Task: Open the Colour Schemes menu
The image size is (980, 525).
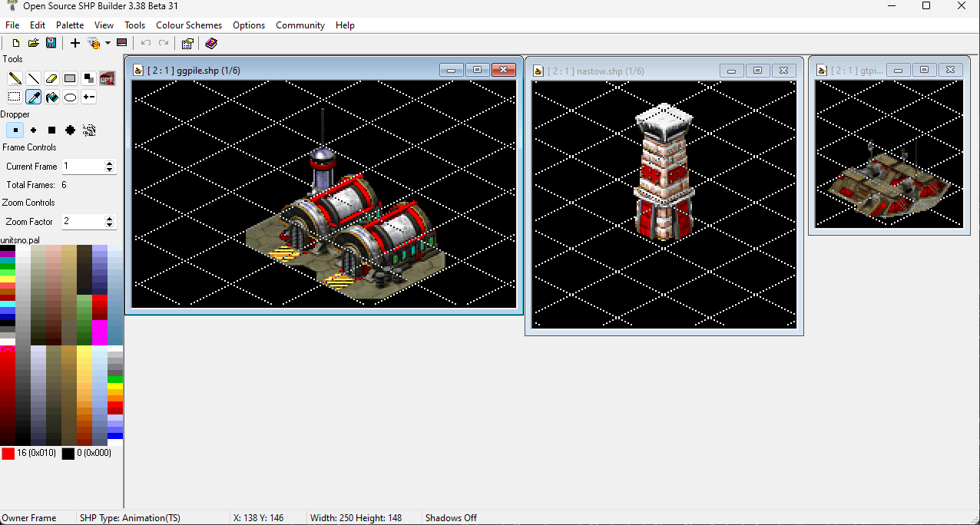Action: point(189,25)
